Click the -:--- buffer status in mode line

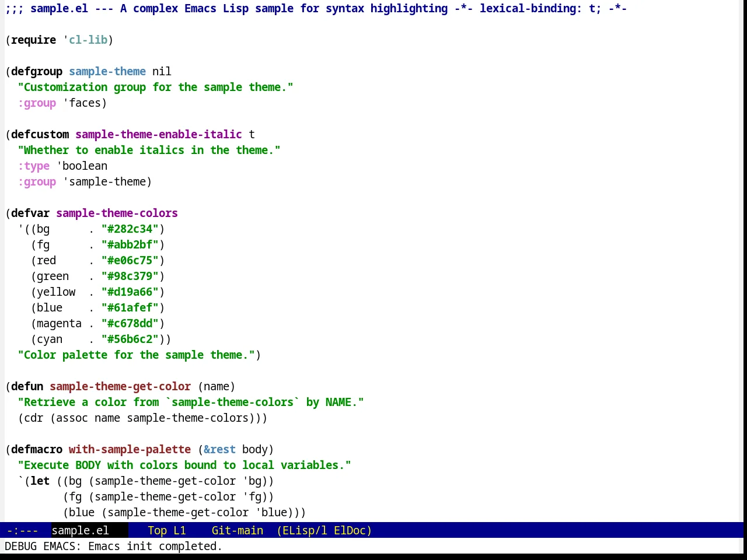point(22,530)
